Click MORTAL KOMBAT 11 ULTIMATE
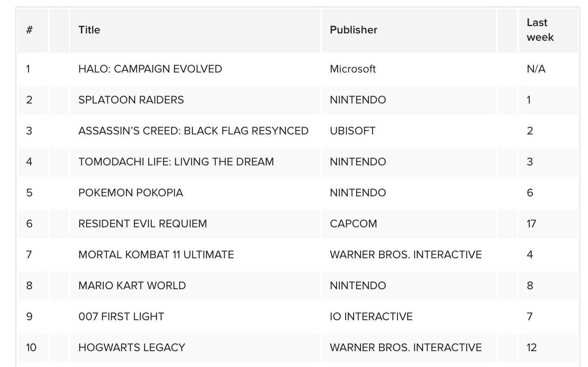 pyautogui.click(x=156, y=255)
